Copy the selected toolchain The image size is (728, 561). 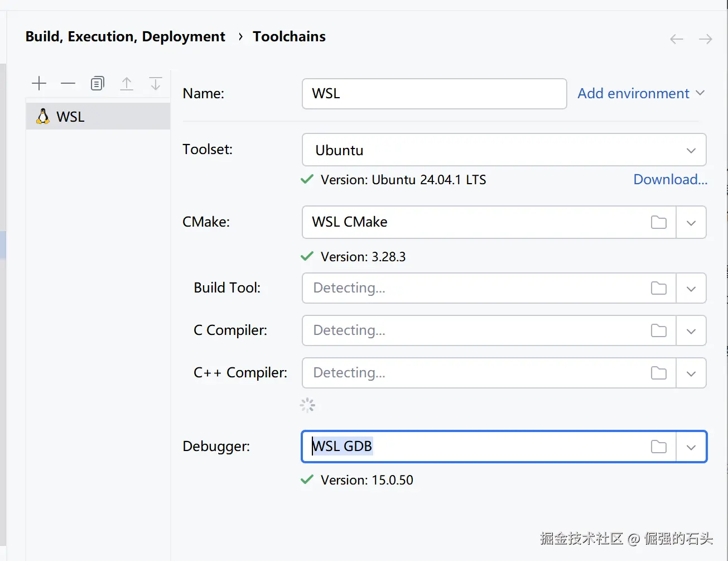coord(97,84)
